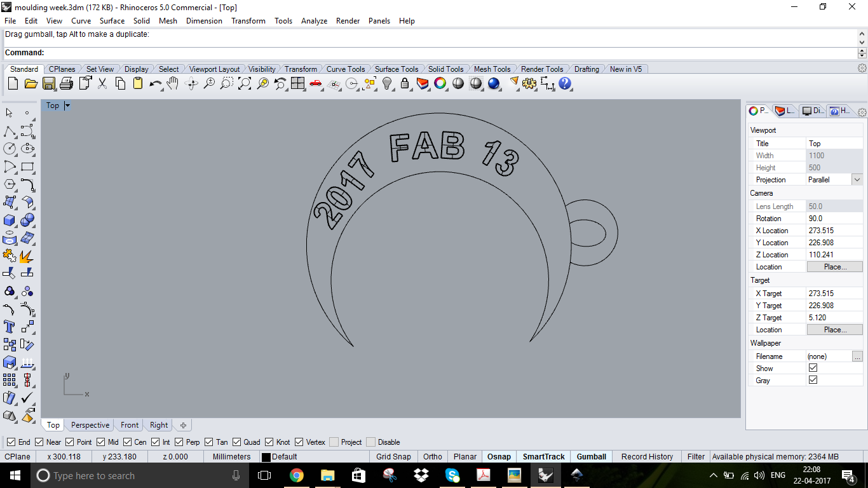Expand the Top viewport title menu arrow
Viewport: 868px width, 488px height.
click(x=67, y=105)
